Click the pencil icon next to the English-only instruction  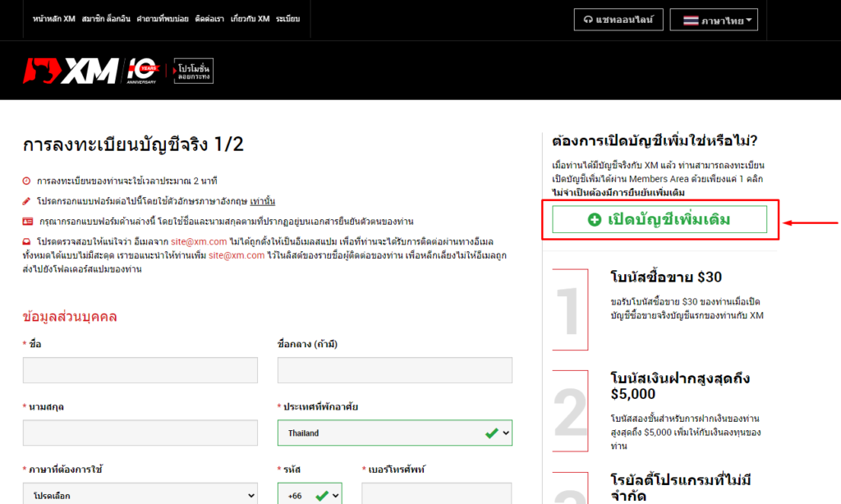[x=25, y=199]
